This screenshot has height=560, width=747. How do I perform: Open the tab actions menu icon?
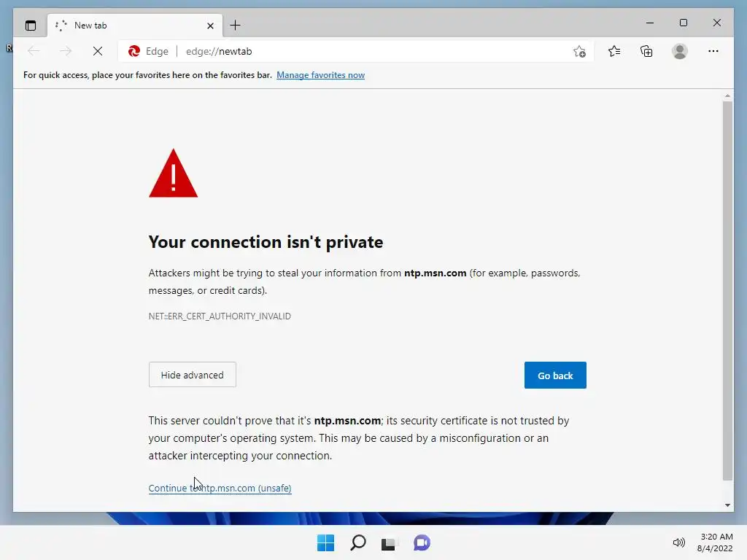[31, 26]
